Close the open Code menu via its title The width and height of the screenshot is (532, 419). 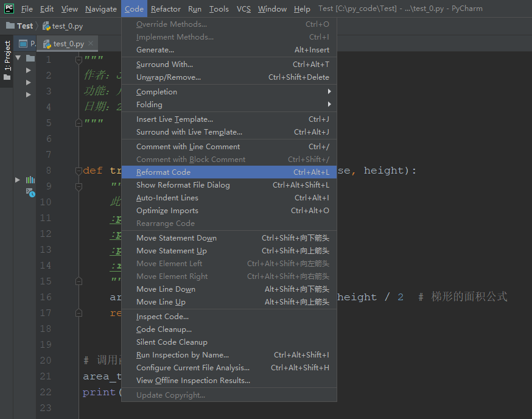(x=134, y=9)
